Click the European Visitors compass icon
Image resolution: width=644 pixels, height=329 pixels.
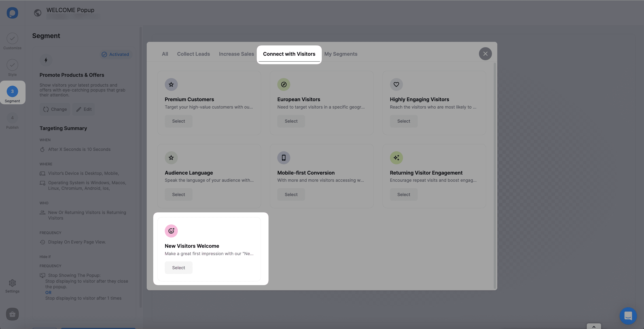pyautogui.click(x=284, y=85)
